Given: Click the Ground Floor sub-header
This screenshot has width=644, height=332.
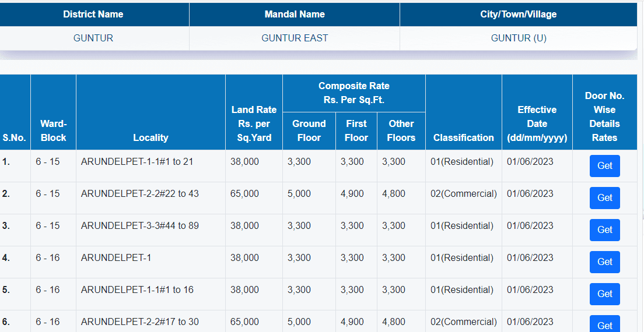Looking at the screenshot, I should [309, 130].
